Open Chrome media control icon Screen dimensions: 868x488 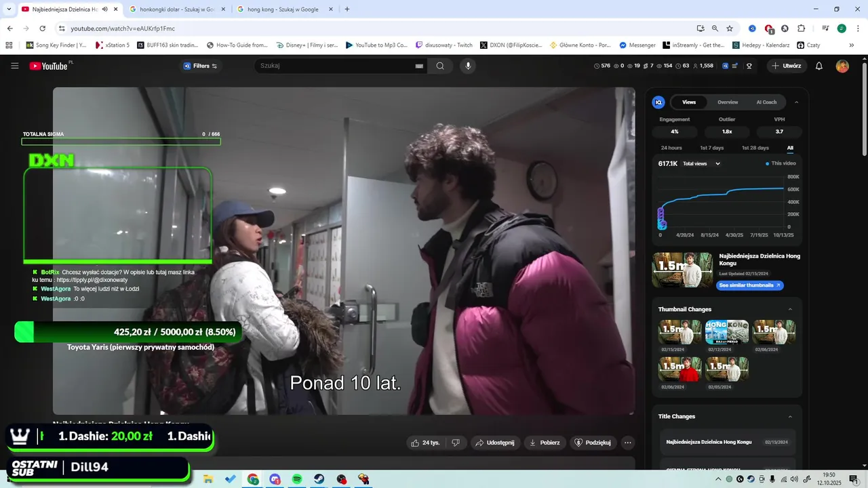(x=825, y=28)
